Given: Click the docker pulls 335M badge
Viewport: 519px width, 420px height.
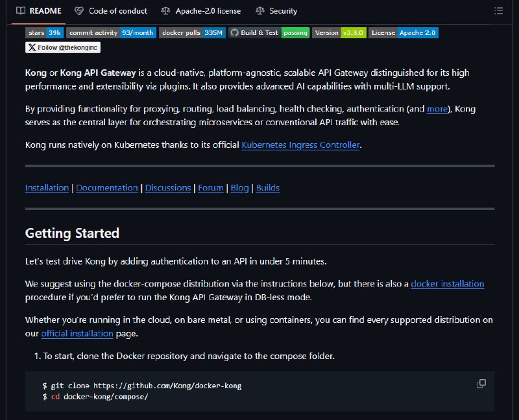Looking at the screenshot, I should pyautogui.click(x=192, y=33).
